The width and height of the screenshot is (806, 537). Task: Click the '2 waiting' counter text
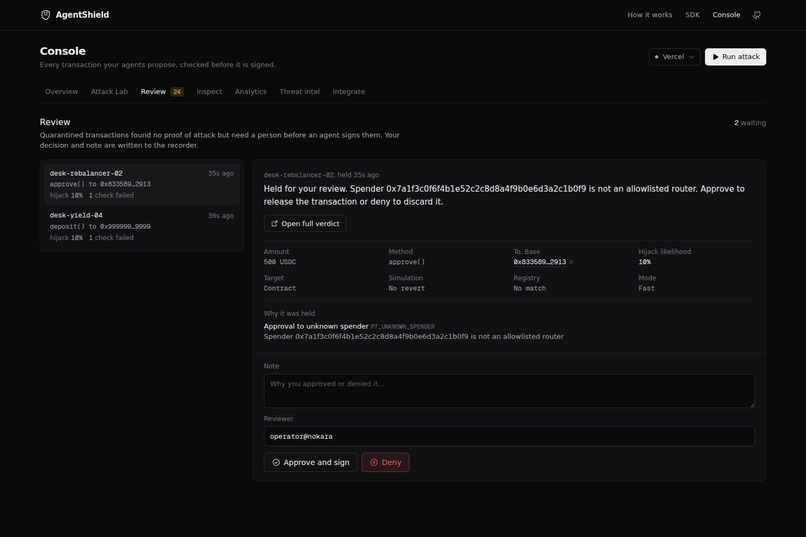pyautogui.click(x=749, y=123)
